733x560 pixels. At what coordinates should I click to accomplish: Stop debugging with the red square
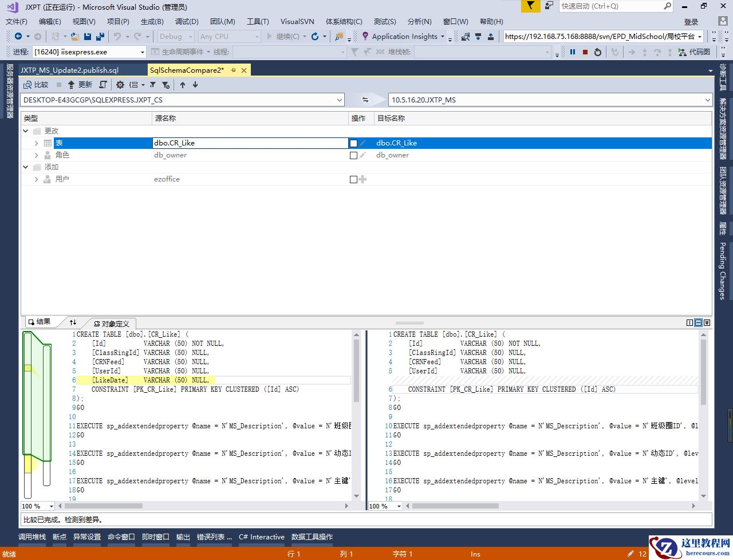585,52
